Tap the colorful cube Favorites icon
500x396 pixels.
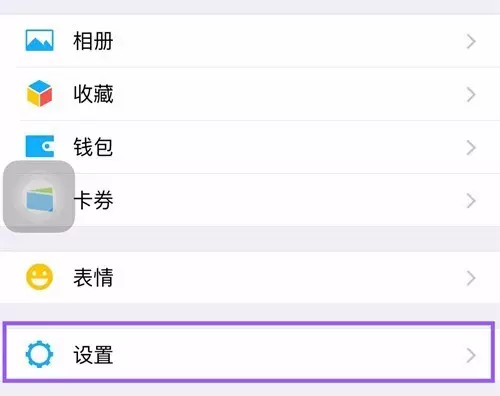(39, 94)
